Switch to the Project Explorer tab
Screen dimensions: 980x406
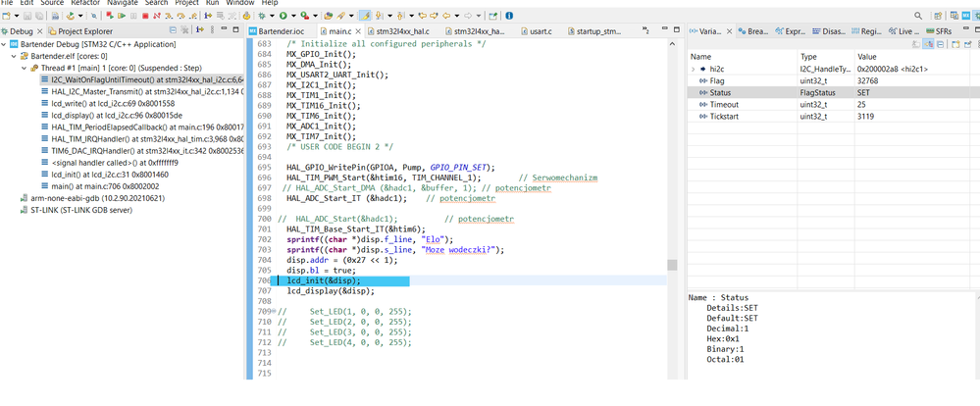(82, 31)
